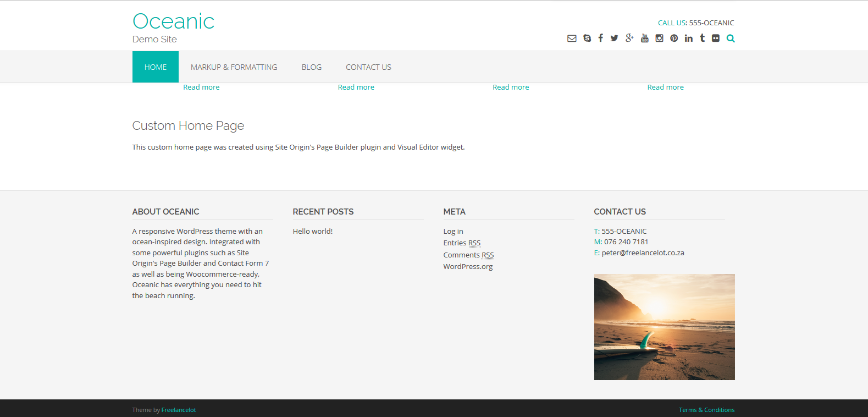The width and height of the screenshot is (868, 417).
Task: Click the LinkedIn icon
Action: pyautogui.click(x=688, y=39)
